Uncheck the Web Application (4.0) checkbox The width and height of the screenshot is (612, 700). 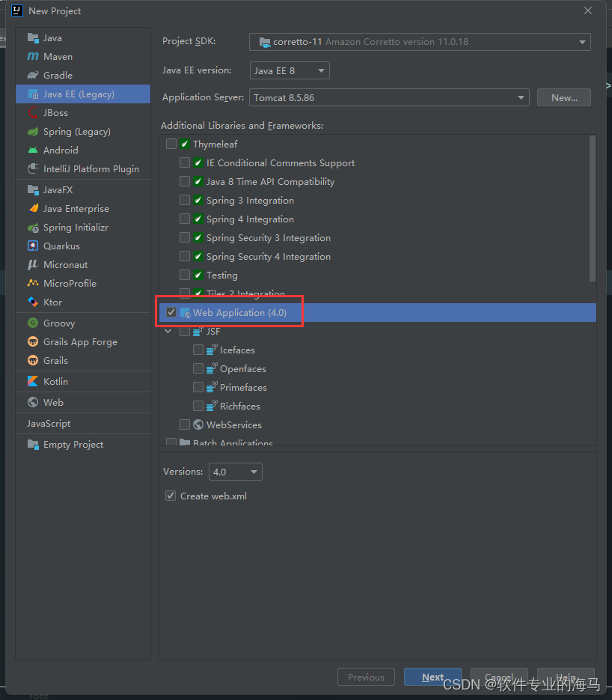click(x=171, y=312)
